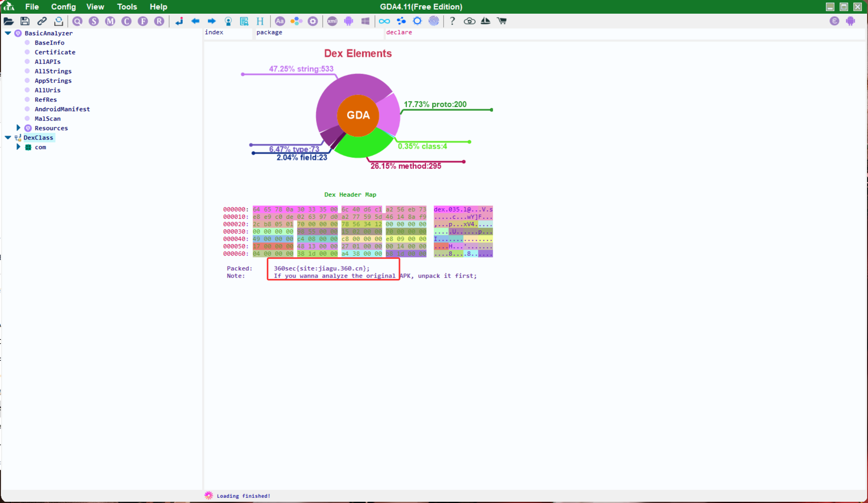The height and width of the screenshot is (503, 868).
Task: Click the purple S toolbar icon
Action: pos(94,21)
